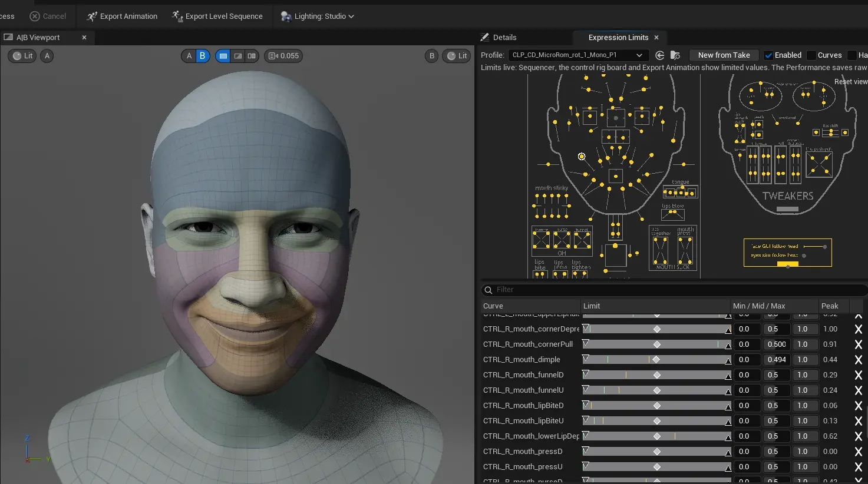Click the Cancel circle-X icon
This screenshot has width=868, height=484.
click(35, 16)
